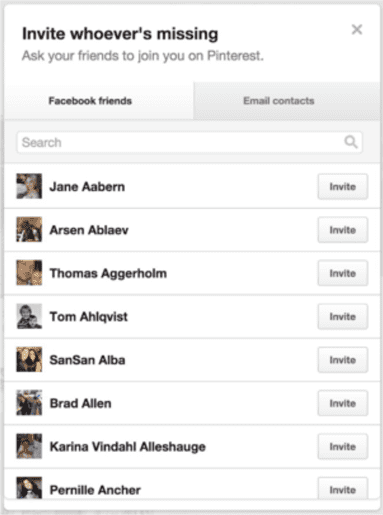This screenshot has width=383, height=515.
Task: Click the magnifying glass search icon
Action: click(x=351, y=142)
